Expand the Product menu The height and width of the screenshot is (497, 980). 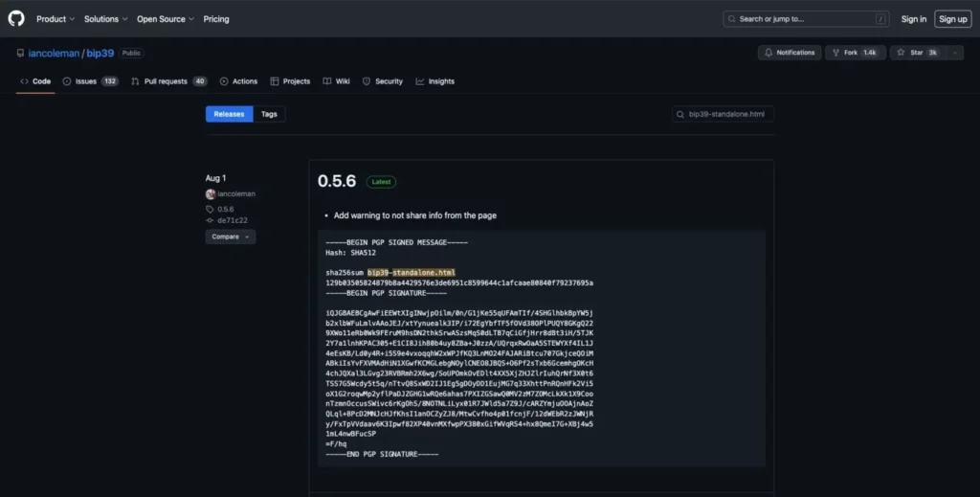point(55,19)
